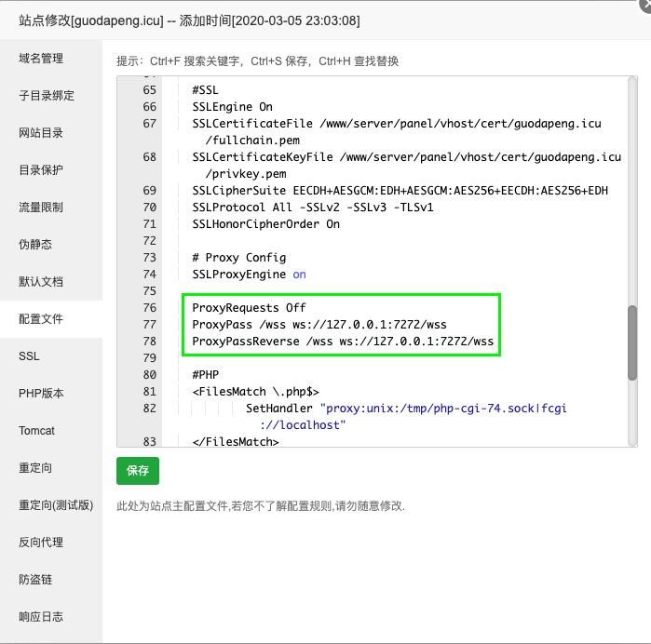Click line 74 SSLProxyEngine on text
This screenshot has width=651, height=644.
pyautogui.click(x=249, y=275)
